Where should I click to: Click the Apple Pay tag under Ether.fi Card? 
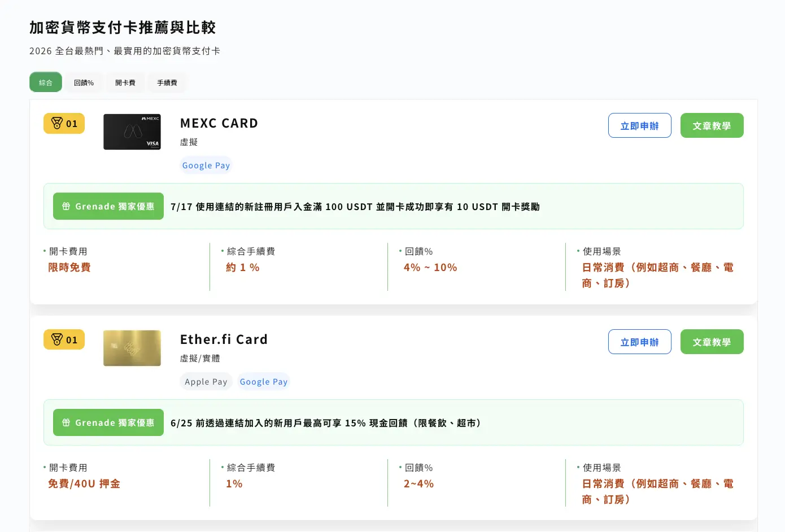click(x=206, y=382)
